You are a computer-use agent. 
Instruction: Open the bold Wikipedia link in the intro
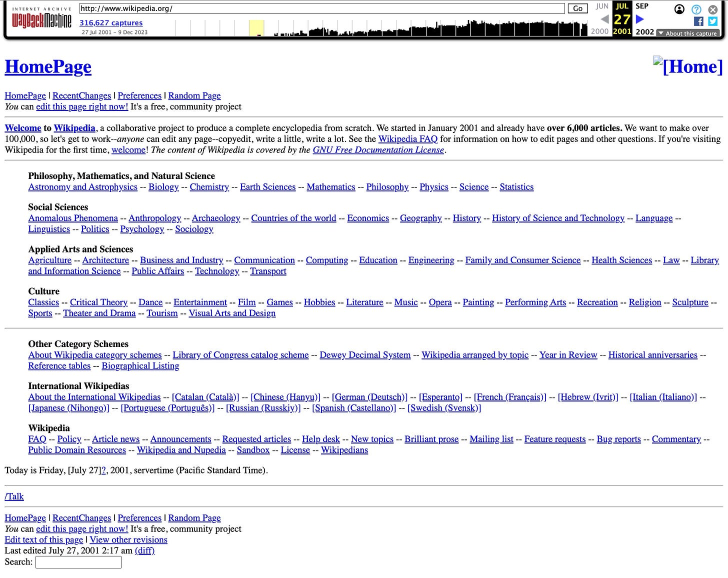coord(74,128)
